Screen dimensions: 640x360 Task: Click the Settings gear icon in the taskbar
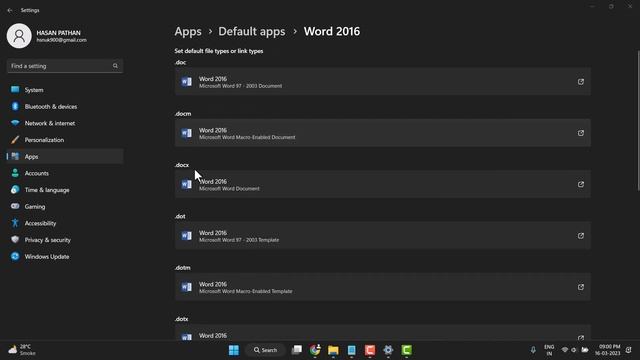point(388,350)
